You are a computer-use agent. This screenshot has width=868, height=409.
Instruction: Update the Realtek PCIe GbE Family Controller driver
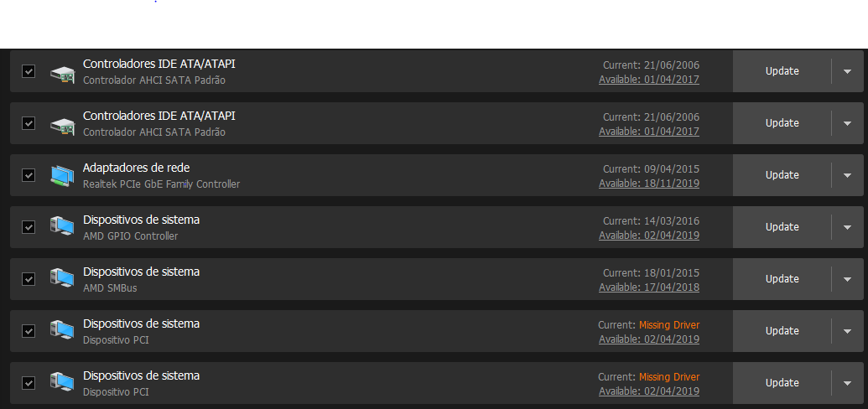(x=782, y=175)
